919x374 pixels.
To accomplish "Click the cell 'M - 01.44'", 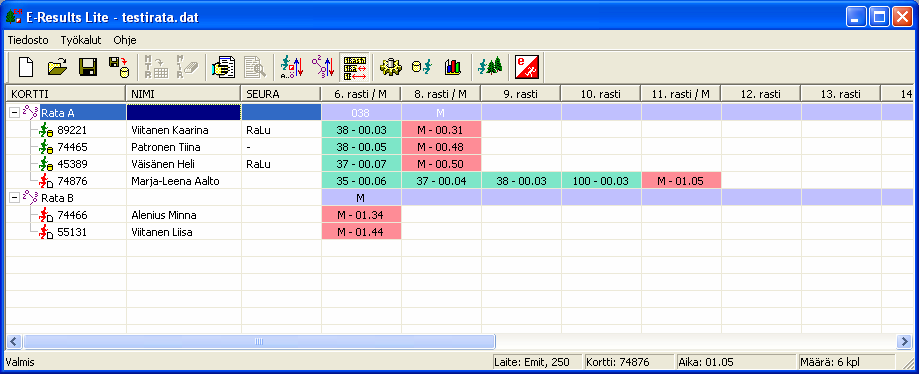I will 361,232.
